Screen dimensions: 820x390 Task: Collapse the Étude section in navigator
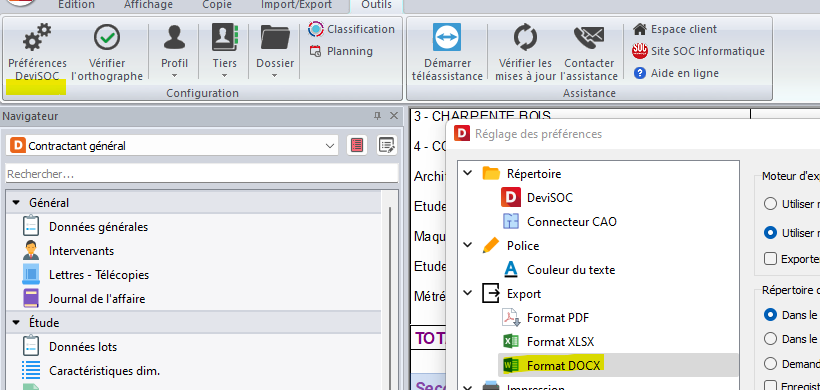[16, 323]
